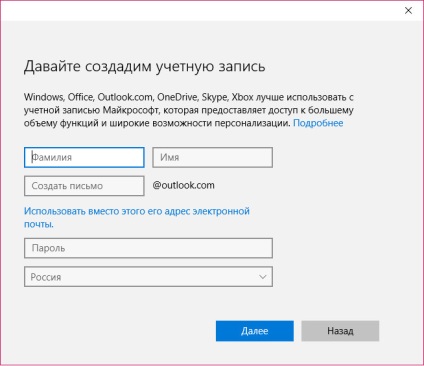Click into the Имя text box

click(213, 157)
